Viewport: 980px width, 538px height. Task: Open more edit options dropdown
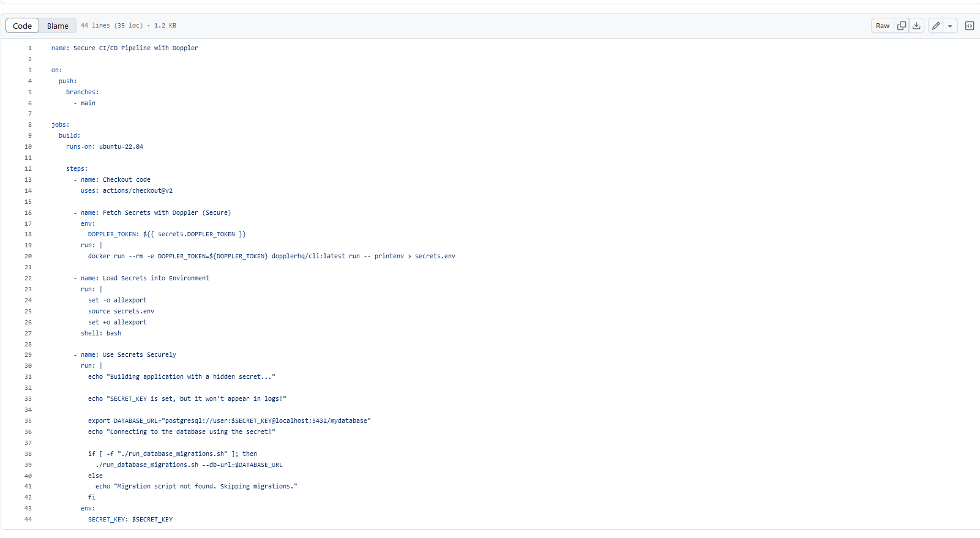(950, 26)
